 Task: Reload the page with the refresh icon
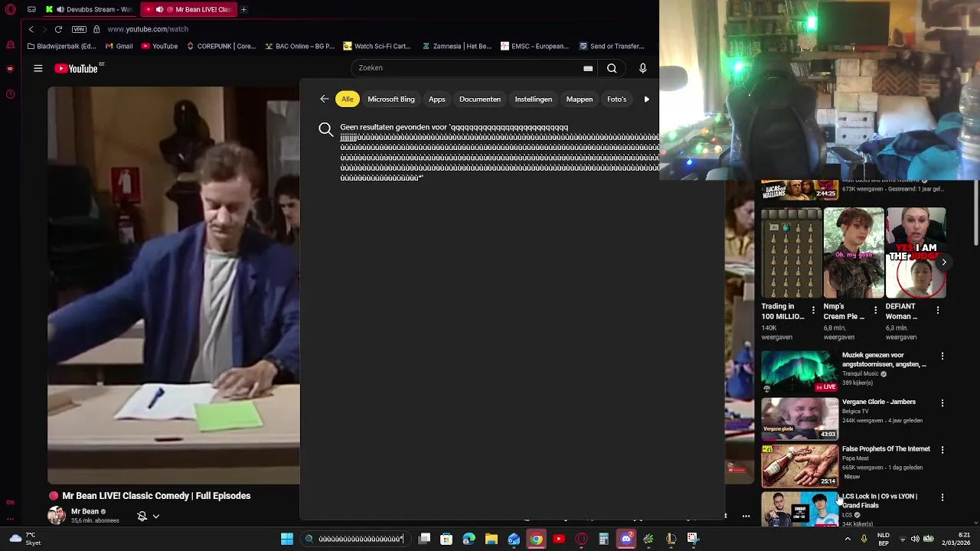[58, 29]
